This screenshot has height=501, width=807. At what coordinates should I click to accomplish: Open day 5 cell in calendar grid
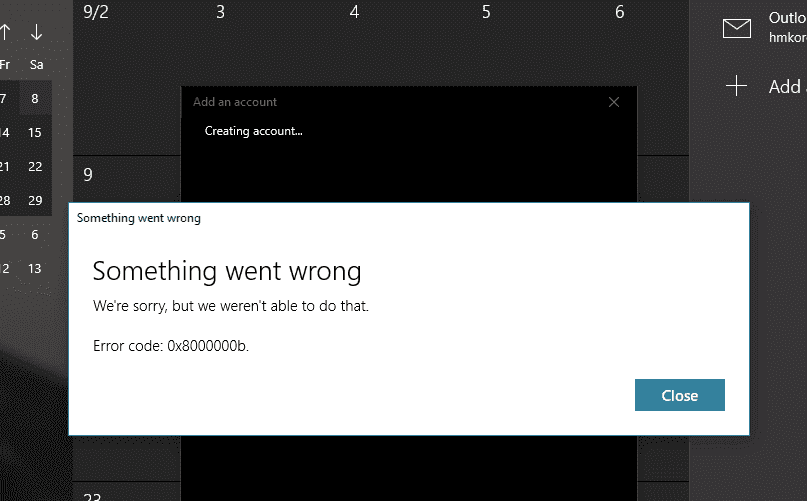486,12
